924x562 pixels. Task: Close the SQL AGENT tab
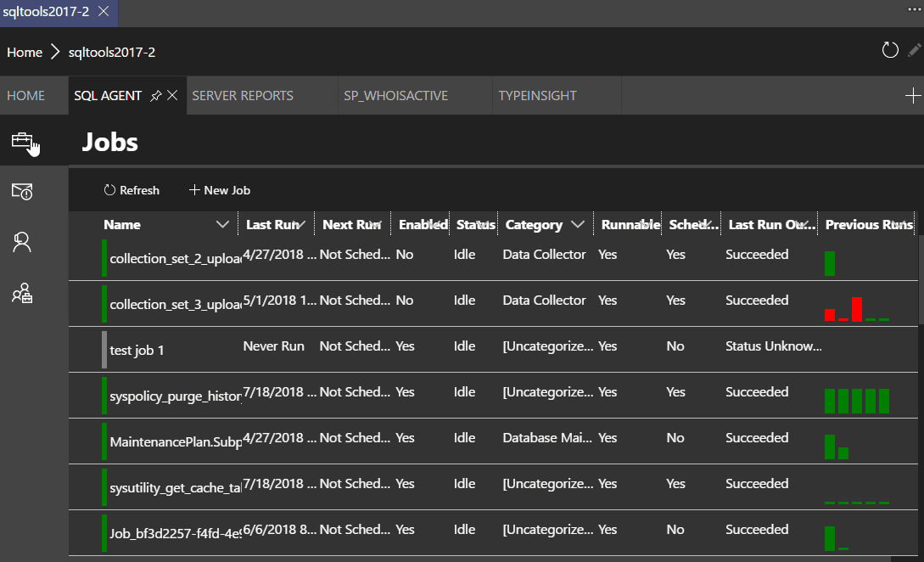tap(172, 96)
